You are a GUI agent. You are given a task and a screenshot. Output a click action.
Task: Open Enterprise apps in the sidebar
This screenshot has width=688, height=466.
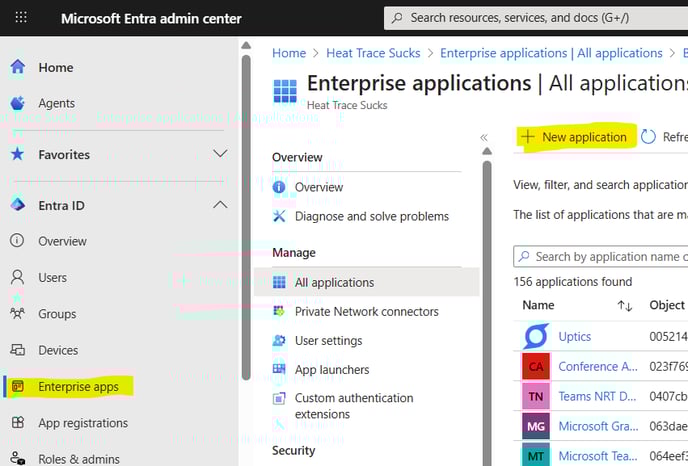click(x=78, y=387)
